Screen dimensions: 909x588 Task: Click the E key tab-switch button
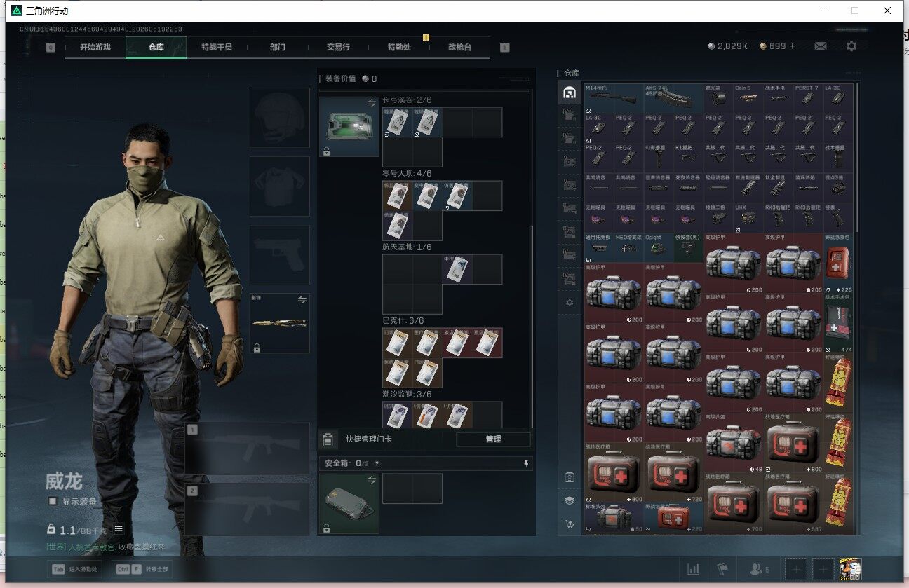[x=505, y=47]
